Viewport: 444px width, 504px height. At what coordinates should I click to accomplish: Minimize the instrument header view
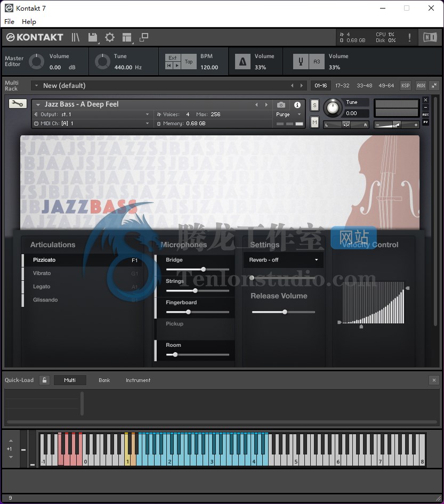point(425,107)
